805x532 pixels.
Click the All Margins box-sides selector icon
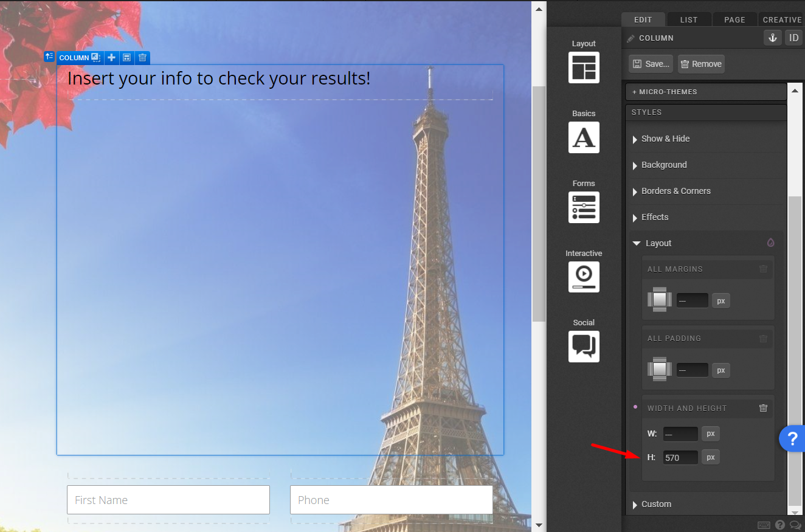click(x=660, y=300)
